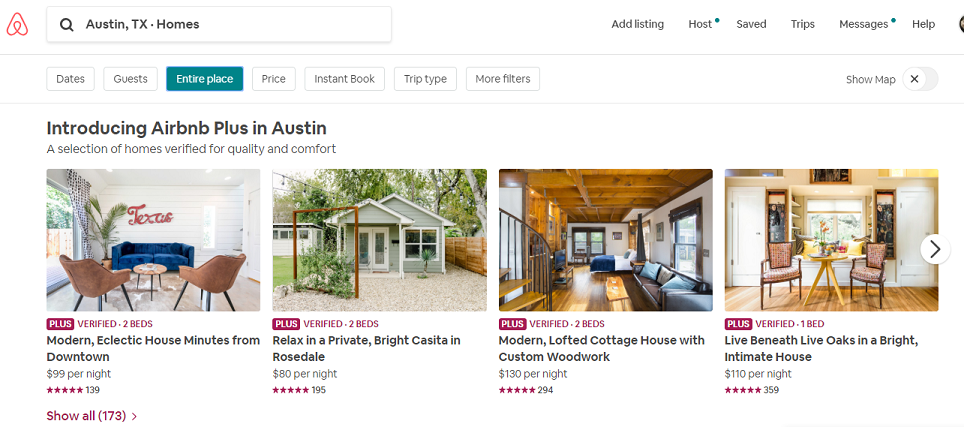Click the search magnifier icon
964x427 pixels.
point(67,25)
